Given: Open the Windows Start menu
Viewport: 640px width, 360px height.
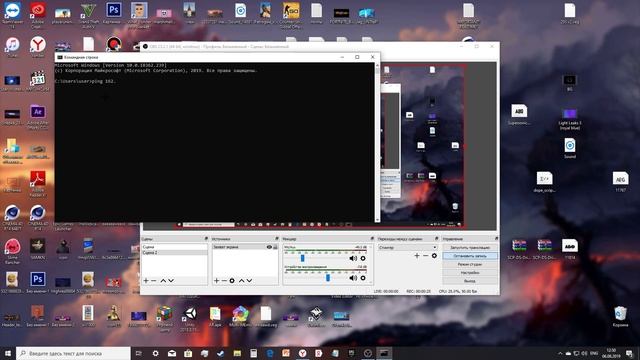Looking at the screenshot, I should (x=8, y=353).
